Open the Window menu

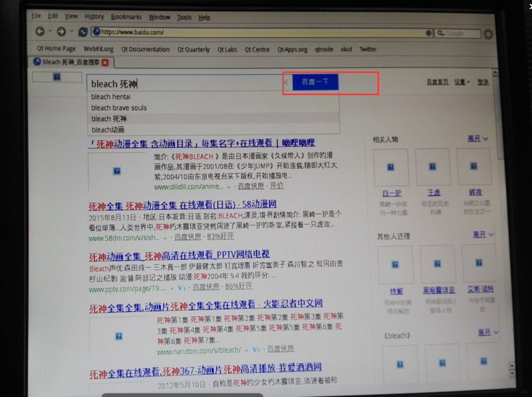[x=159, y=17]
